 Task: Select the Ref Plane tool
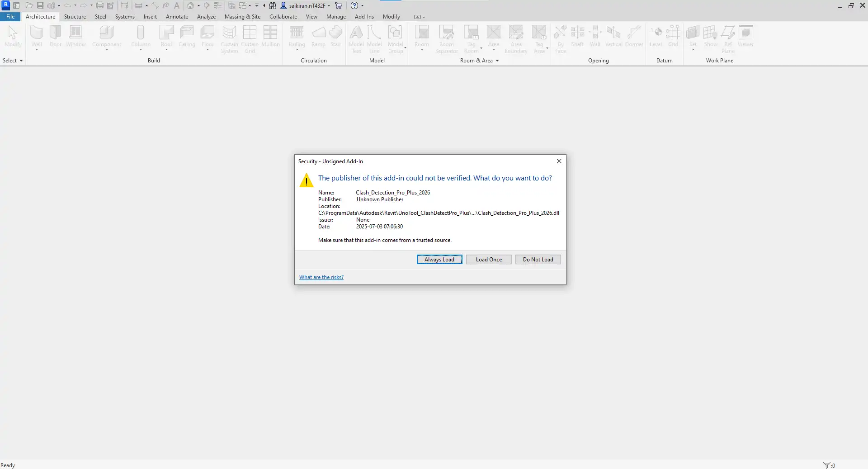click(728, 39)
